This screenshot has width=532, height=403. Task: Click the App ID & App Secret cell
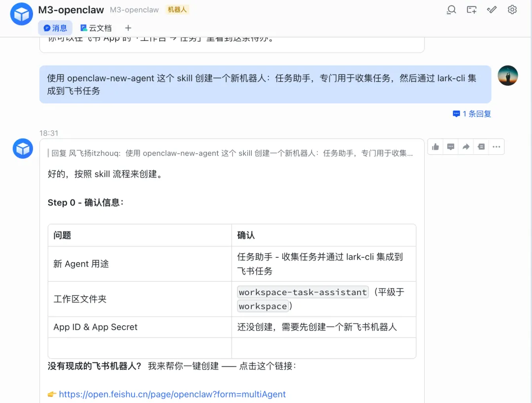[140, 327]
